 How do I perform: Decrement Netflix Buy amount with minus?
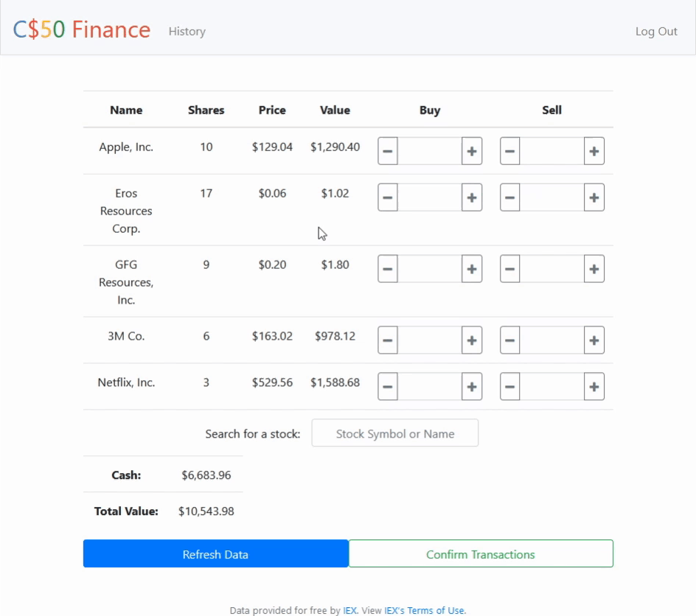coord(388,387)
